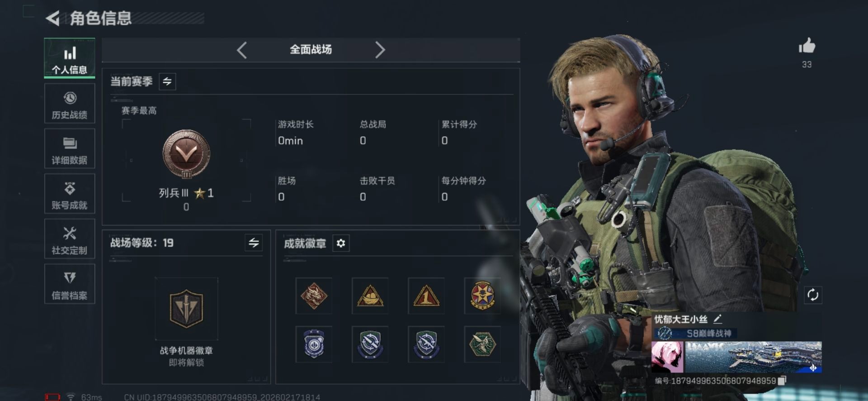Click the 战争机器徽章 emblem
This screenshot has width=868, height=401.
[x=186, y=309]
